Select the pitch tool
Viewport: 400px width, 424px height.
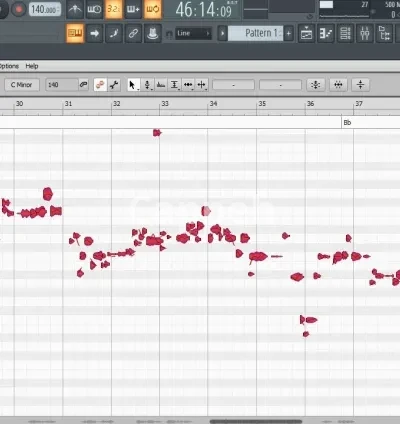click(x=147, y=85)
